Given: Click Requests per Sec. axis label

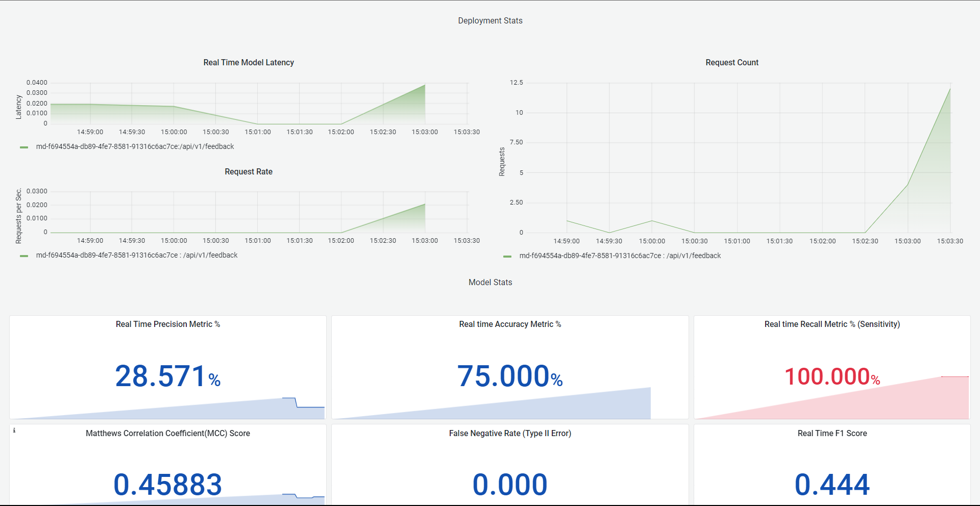Looking at the screenshot, I should 18,216.
